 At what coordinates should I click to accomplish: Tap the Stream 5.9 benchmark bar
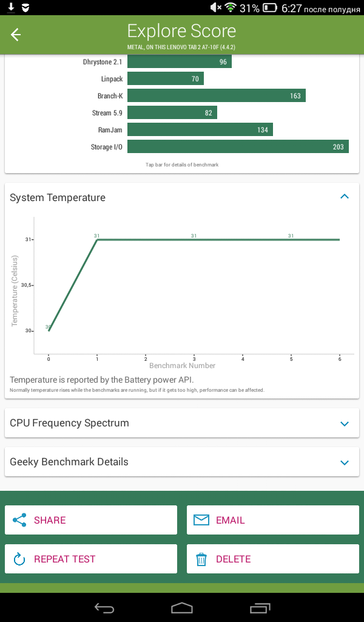pyautogui.click(x=172, y=112)
